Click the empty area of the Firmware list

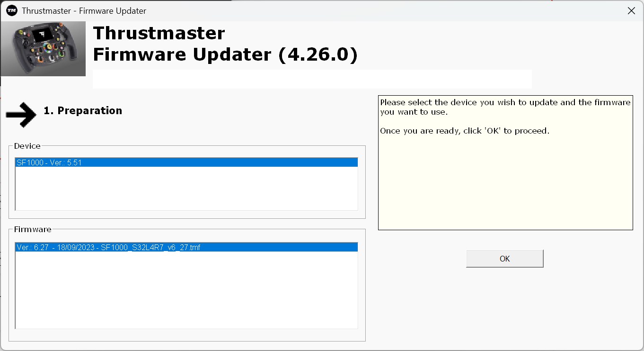186,290
